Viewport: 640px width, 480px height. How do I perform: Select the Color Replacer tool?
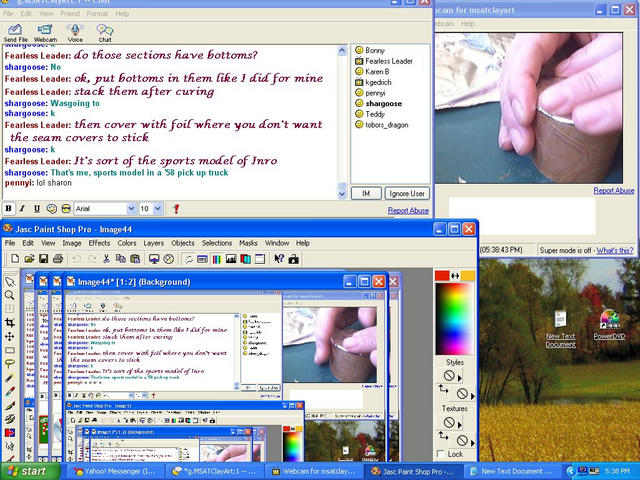point(10,432)
